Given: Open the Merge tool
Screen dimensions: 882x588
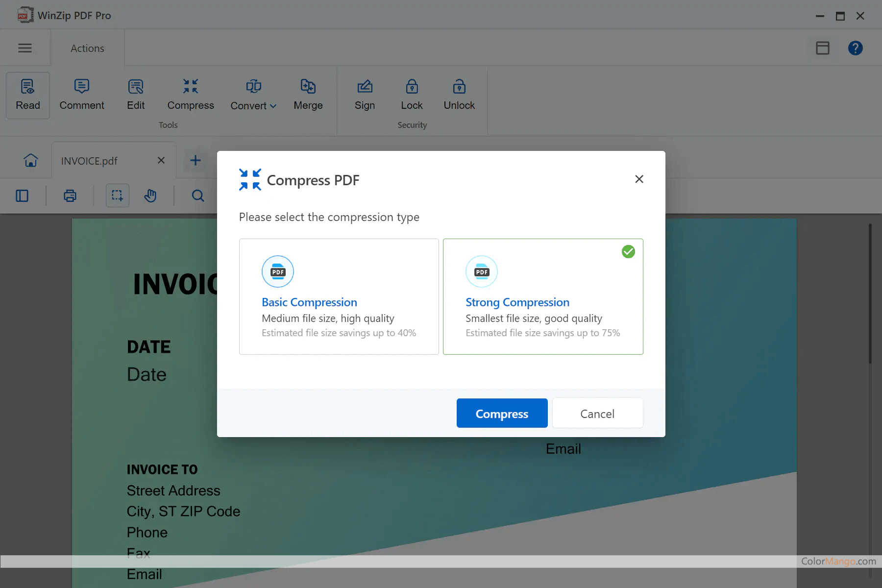Looking at the screenshot, I should [308, 95].
